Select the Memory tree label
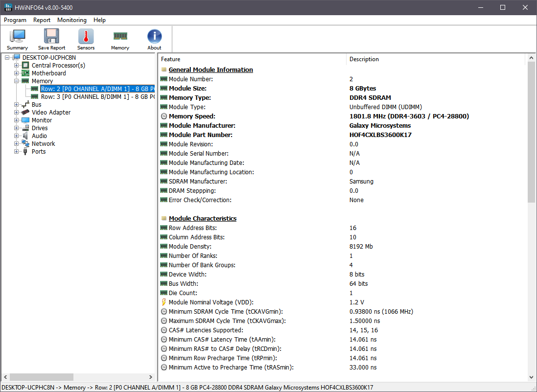This screenshot has height=392, width=537. pyautogui.click(x=42, y=81)
